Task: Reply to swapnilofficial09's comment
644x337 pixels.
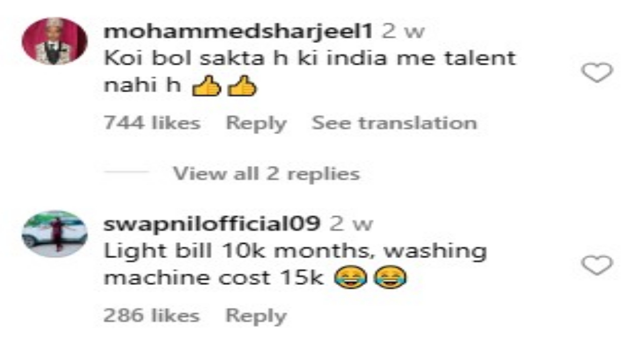Action: click(256, 316)
